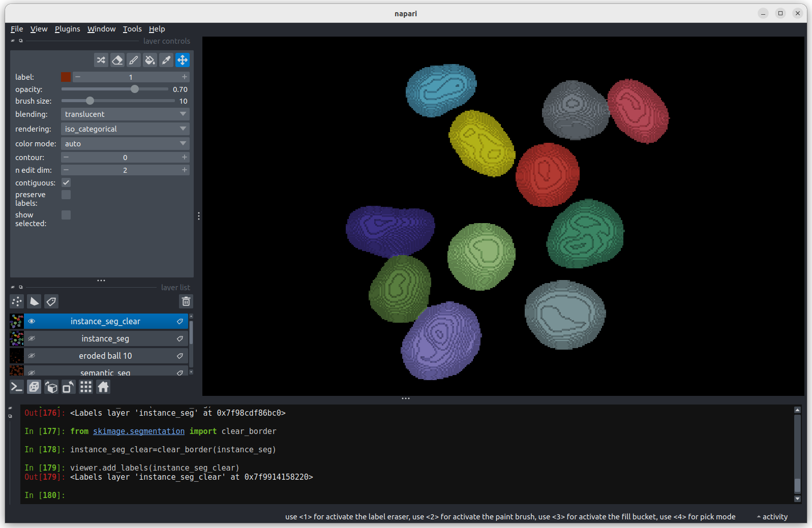The width and height of the screenshot is (812, 528).
Task: Reset view with home icon
Action: pyautogui.click(x=103, y=387)
